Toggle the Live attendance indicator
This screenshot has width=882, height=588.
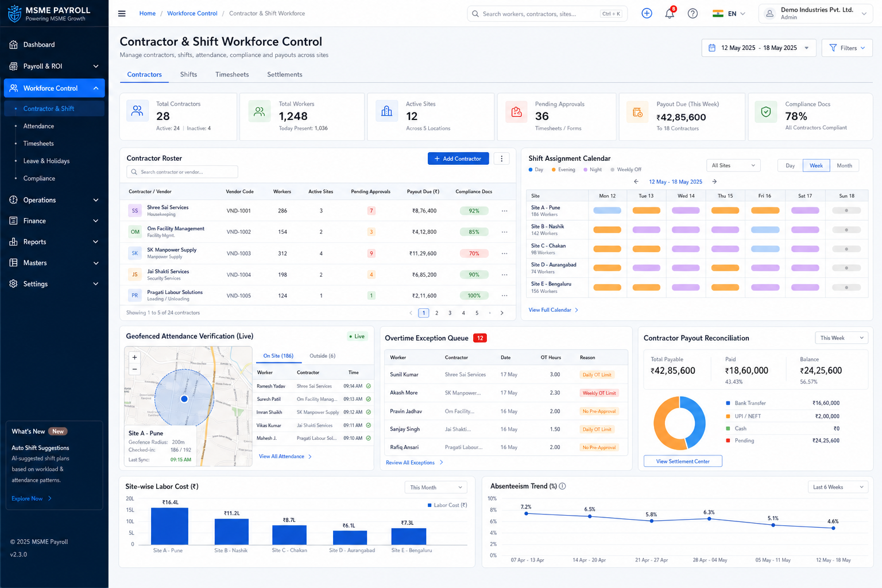357,336
